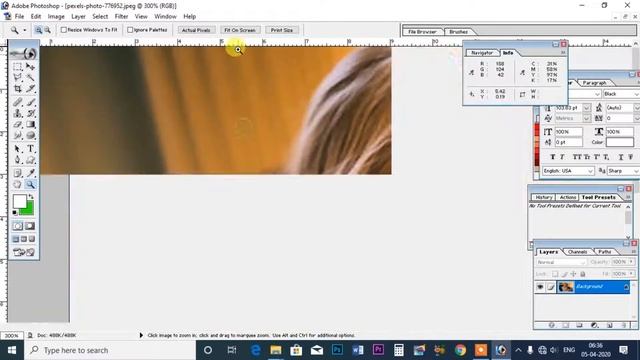The width and height of the screenshot is (640, 360).
Task: Click the Print Size button
Action: click(282, 30)
